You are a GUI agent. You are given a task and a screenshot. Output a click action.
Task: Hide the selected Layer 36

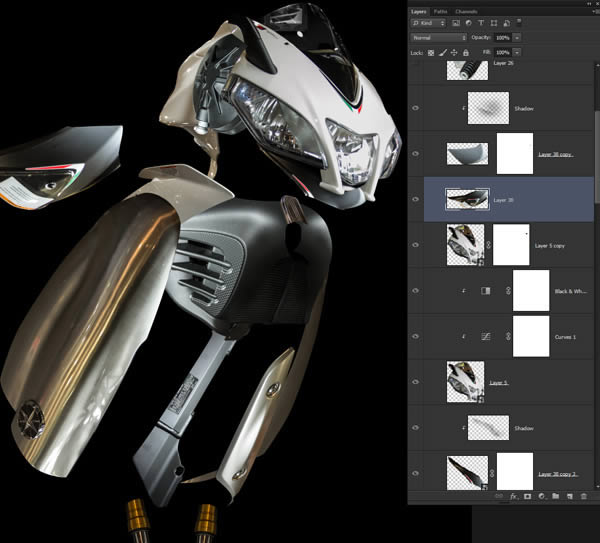pyautogui.click(x=416, y=199)
